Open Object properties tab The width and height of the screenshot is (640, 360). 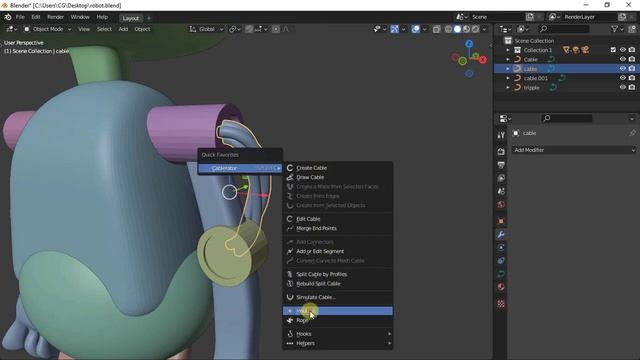click(501, 221)
